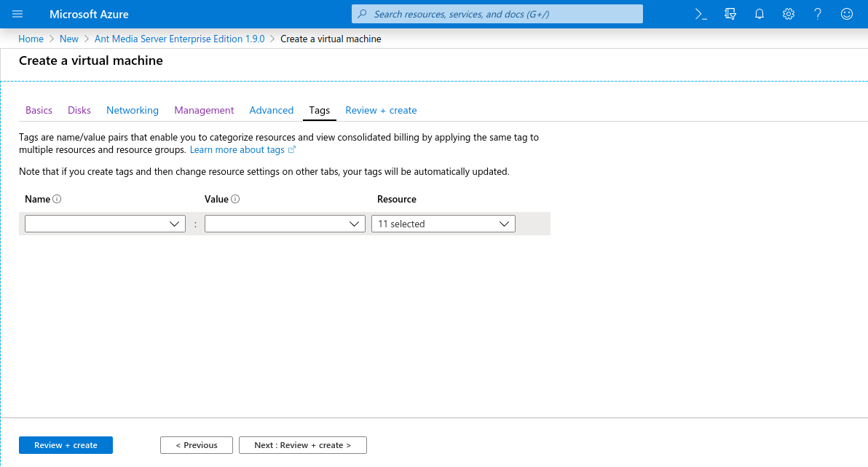Image resolution: width=868 pixels, height=467 pixels.
Task: Focus the Search resources, services, and docs box
Action: (497, 14)
